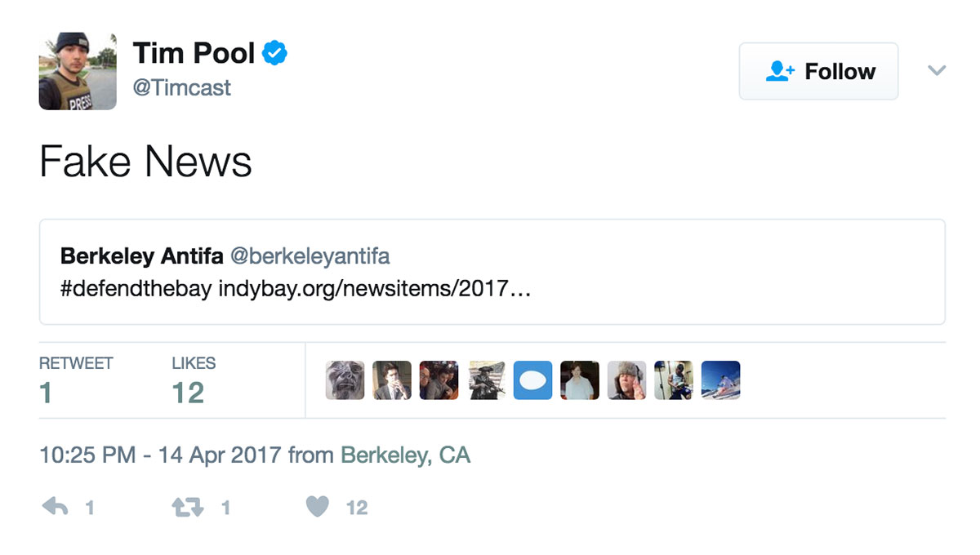The image size is (980, 555).
Task: Open the Tim Pool profile name
Action: 194,54
